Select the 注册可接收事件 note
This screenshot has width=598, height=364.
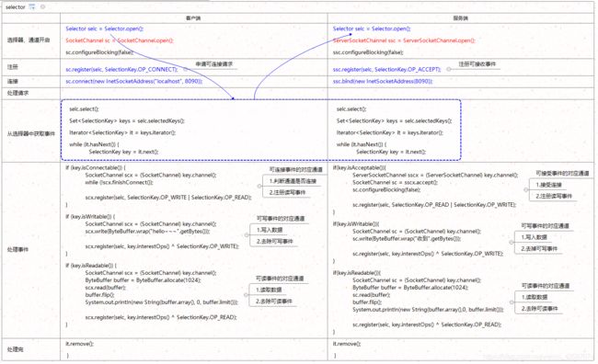click(x=477, y=64)
